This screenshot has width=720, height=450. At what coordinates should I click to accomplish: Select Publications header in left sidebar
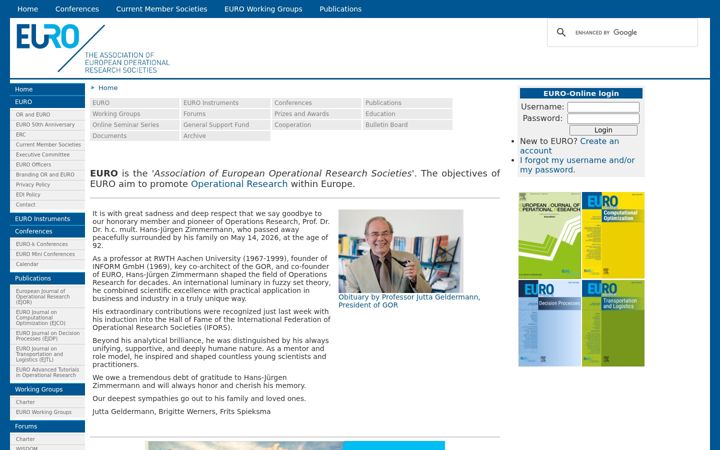point(47,278)
